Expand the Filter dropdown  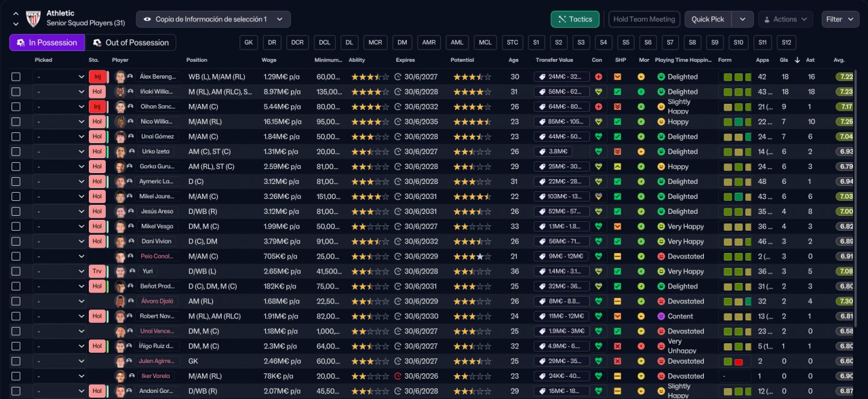(840, 19)
